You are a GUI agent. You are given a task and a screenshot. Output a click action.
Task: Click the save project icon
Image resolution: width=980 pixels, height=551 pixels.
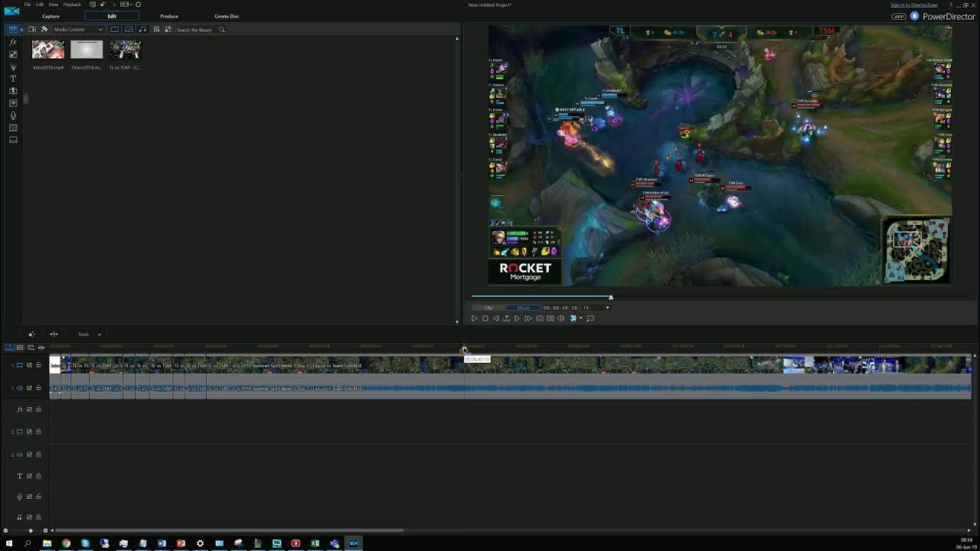pyautogui.click(x=92, y=5)
